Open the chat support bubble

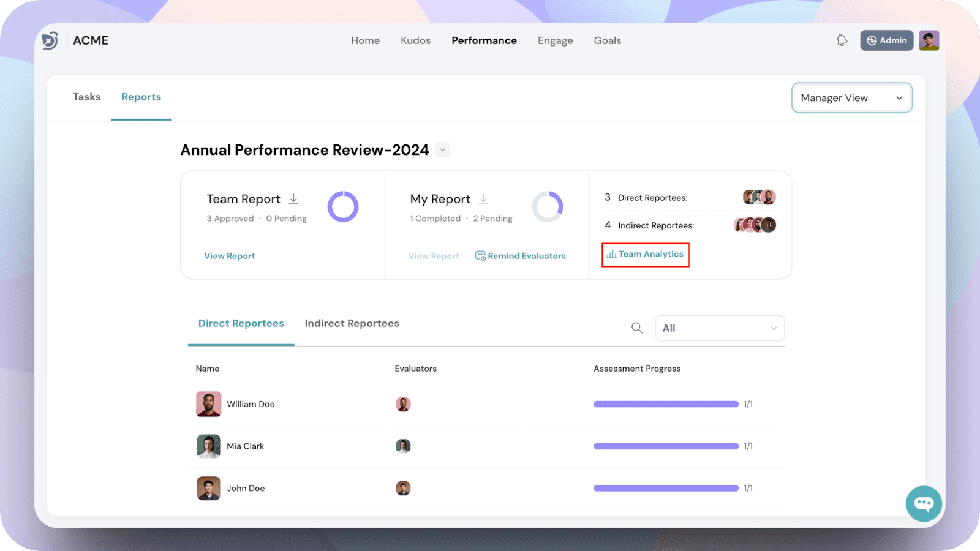coord(924,504)
